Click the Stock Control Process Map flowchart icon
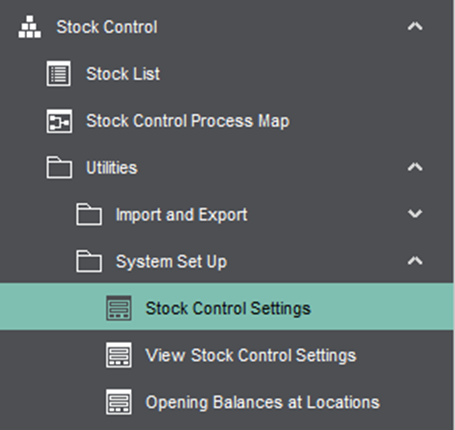The height and width of the screenshot is (430, 455). point(59,121)
